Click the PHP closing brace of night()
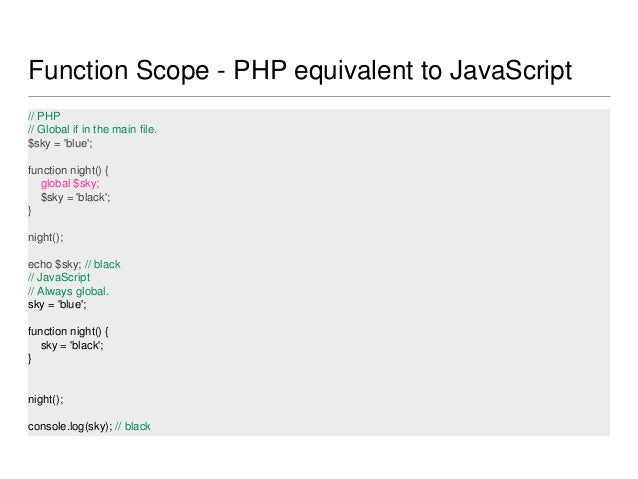 [30, 211]
